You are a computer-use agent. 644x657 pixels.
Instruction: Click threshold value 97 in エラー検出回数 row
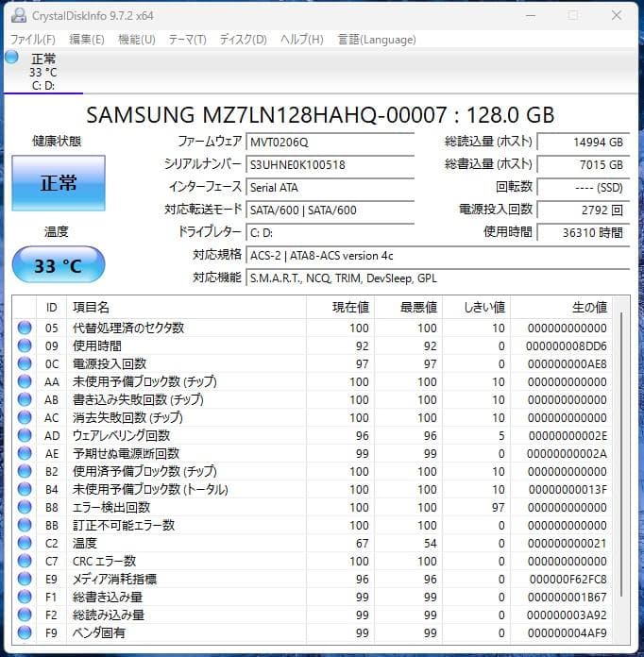pyautogui.click(x=498, y=508)
